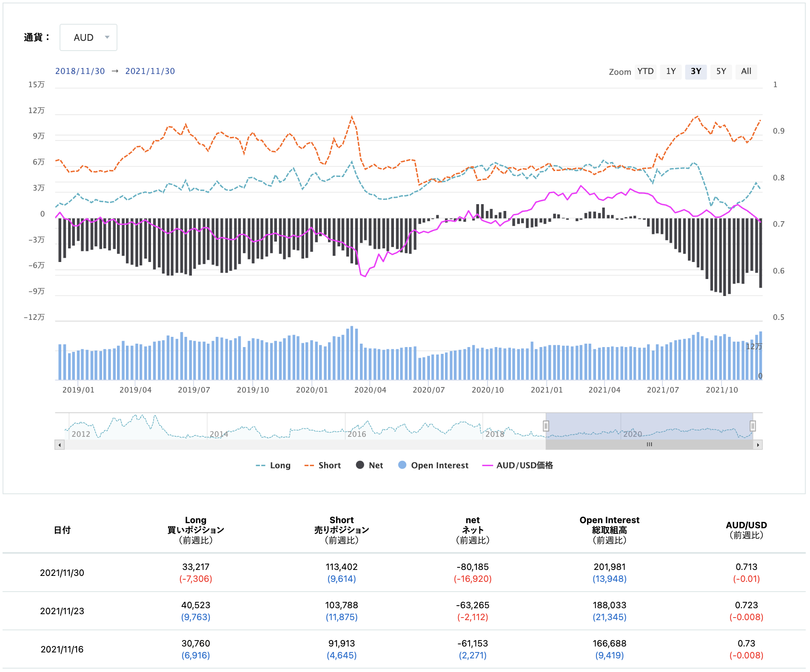Click the AUD/USD column header
Viewport: 810px width, 672px height.
(747, 530)
